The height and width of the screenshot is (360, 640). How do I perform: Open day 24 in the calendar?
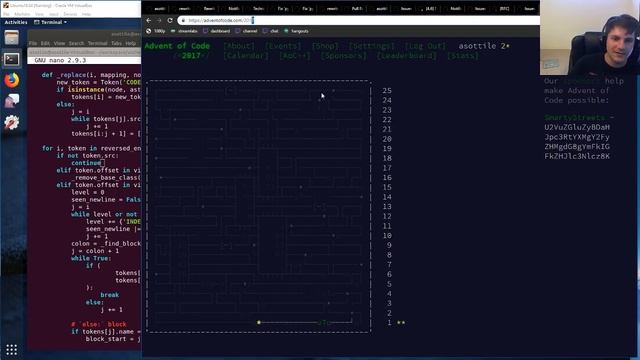(x=387, y=100)
